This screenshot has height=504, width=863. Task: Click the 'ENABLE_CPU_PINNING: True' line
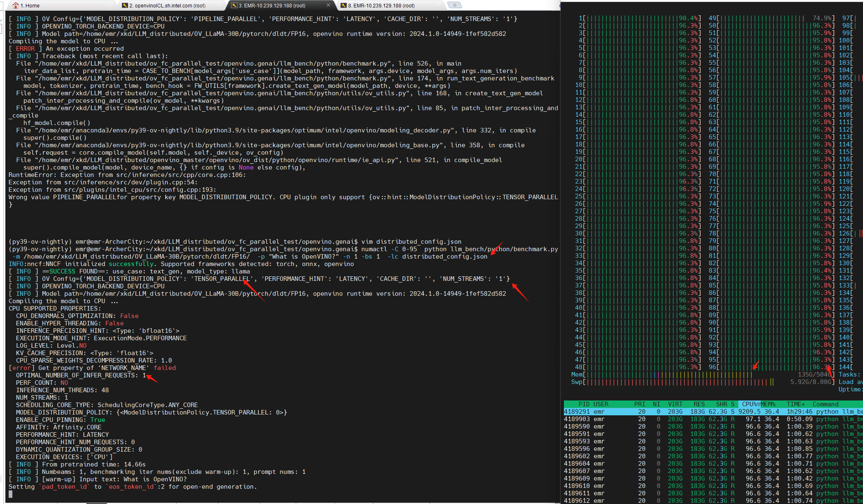(x=61, y=420)
